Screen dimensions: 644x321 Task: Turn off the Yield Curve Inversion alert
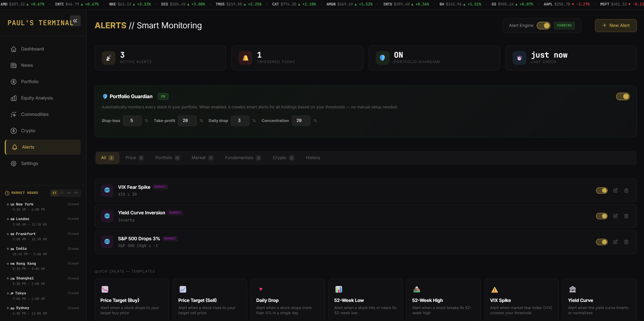(x=601, y=216)
